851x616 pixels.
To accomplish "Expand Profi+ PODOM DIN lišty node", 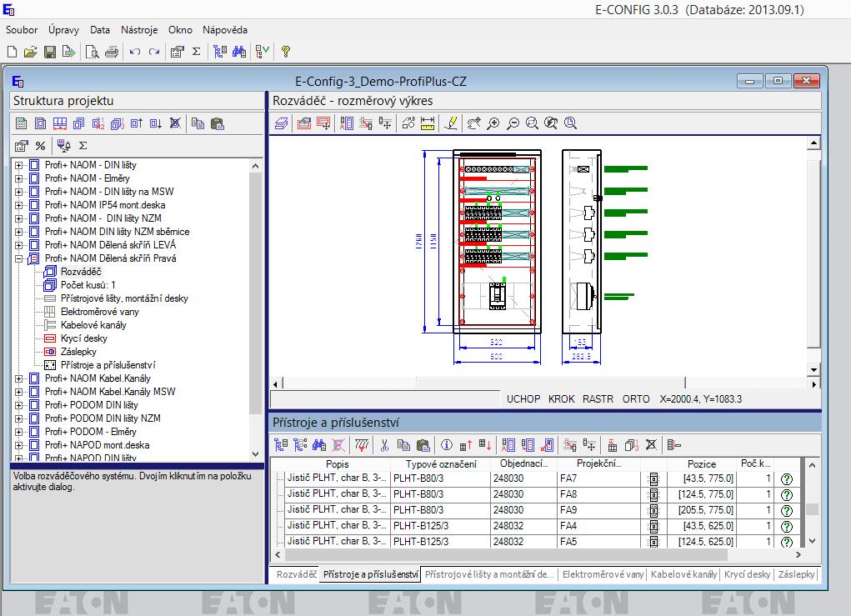I will pos(19,405).
